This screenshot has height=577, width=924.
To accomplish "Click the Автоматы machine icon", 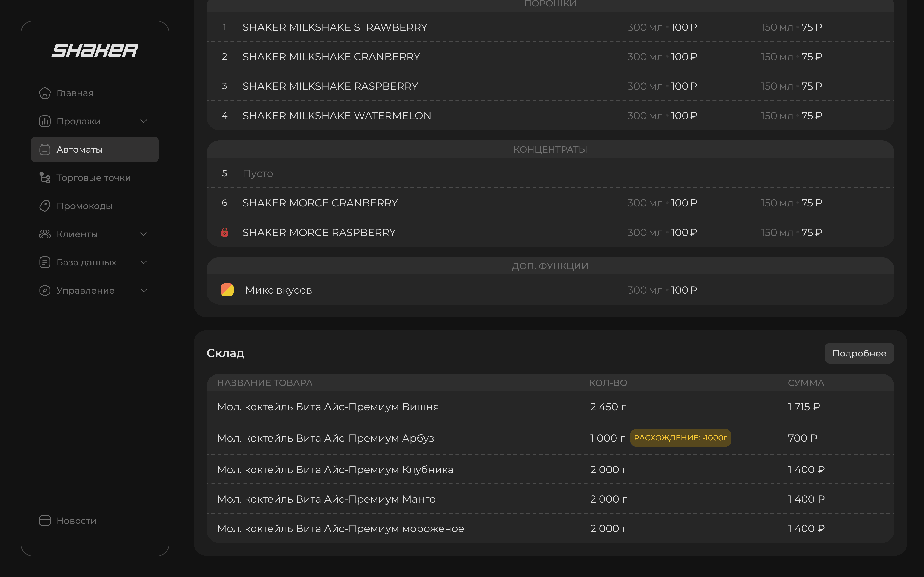I will pos(45,150).
